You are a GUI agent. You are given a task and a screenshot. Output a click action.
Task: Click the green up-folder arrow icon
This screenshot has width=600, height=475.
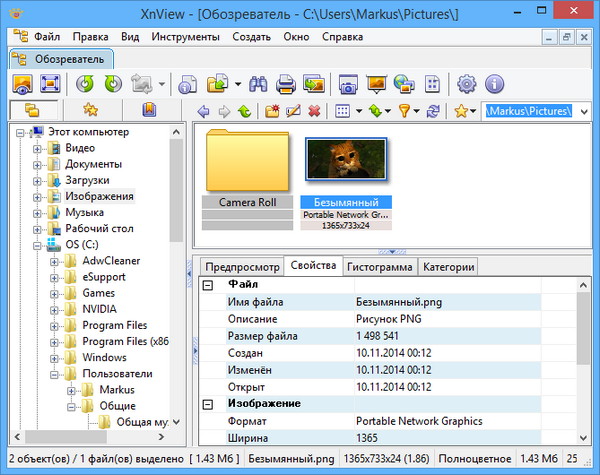click(x=246, y=111)
